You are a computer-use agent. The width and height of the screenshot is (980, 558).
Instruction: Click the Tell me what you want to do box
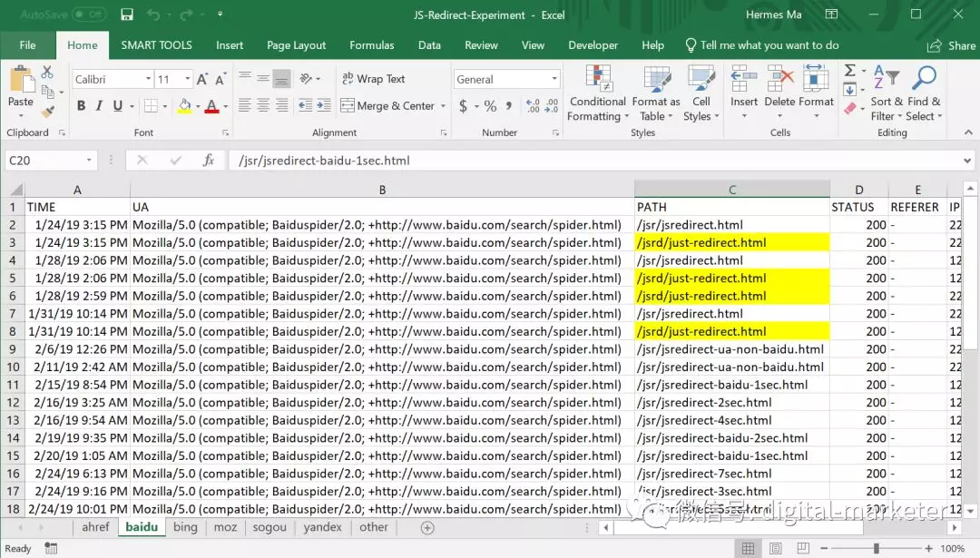762,45
